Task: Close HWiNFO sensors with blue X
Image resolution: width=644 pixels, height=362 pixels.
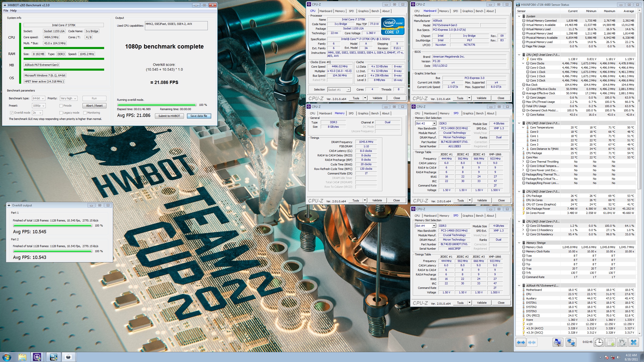Action: tap(634, 342)
